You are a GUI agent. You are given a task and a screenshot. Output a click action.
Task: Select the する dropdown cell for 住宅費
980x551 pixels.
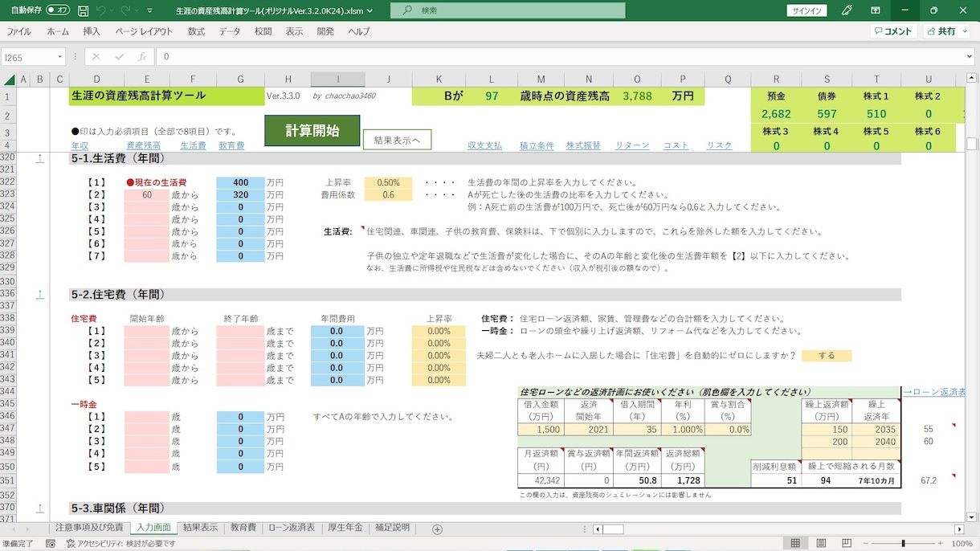827,355
